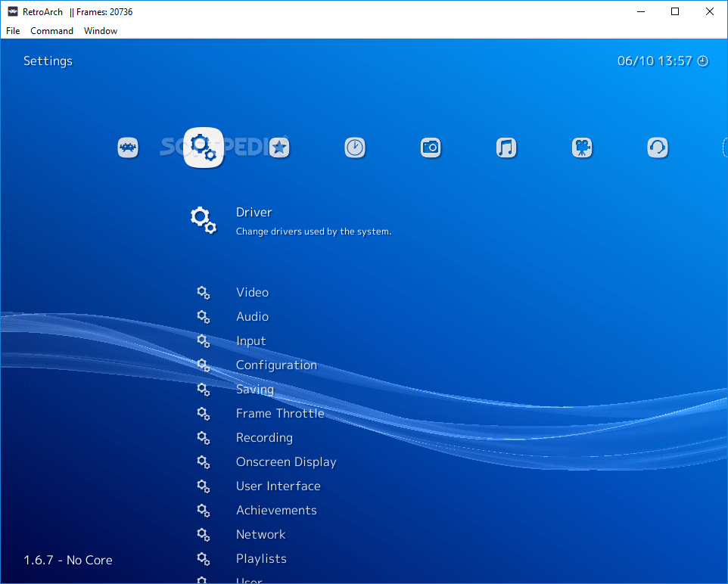Open the Command menu

[x=51, y=31]
